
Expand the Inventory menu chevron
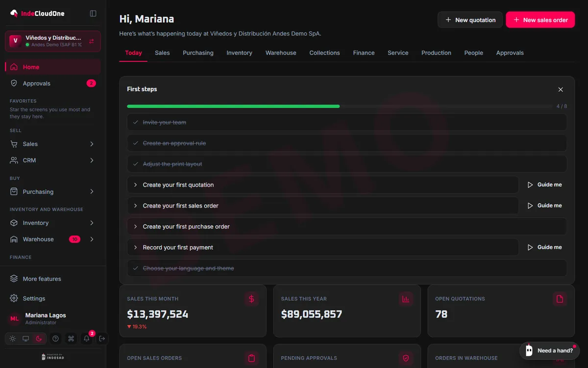[x=92, y=223]
